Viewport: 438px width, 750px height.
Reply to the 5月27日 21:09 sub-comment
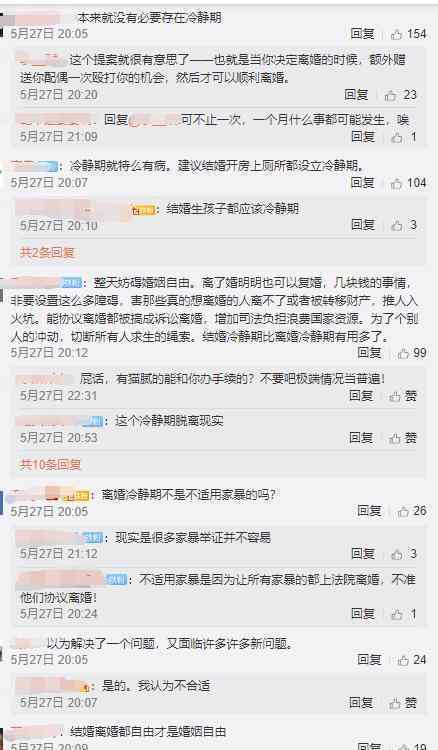(362, 137)
